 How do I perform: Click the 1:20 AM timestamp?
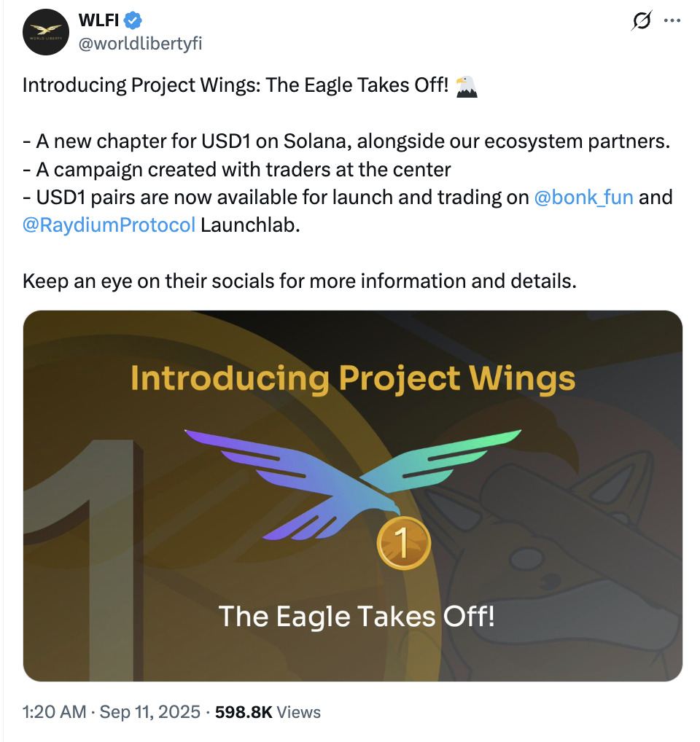55,711
